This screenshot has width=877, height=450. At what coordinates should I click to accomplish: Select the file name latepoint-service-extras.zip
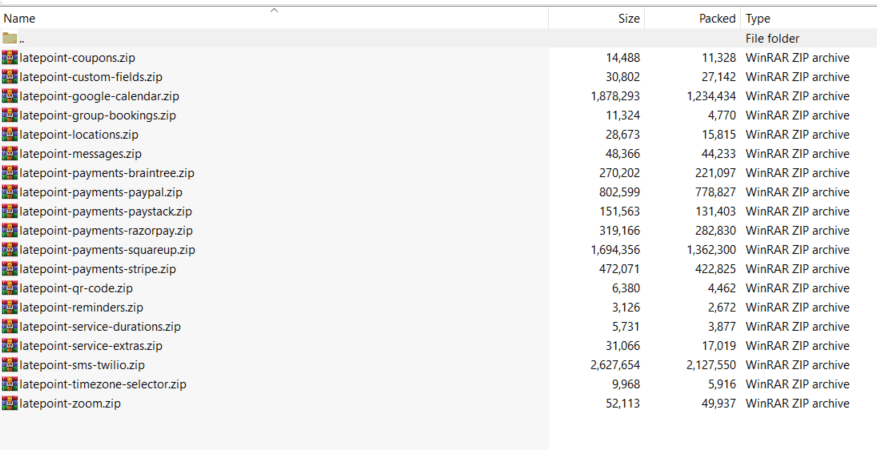coord(91,345)
